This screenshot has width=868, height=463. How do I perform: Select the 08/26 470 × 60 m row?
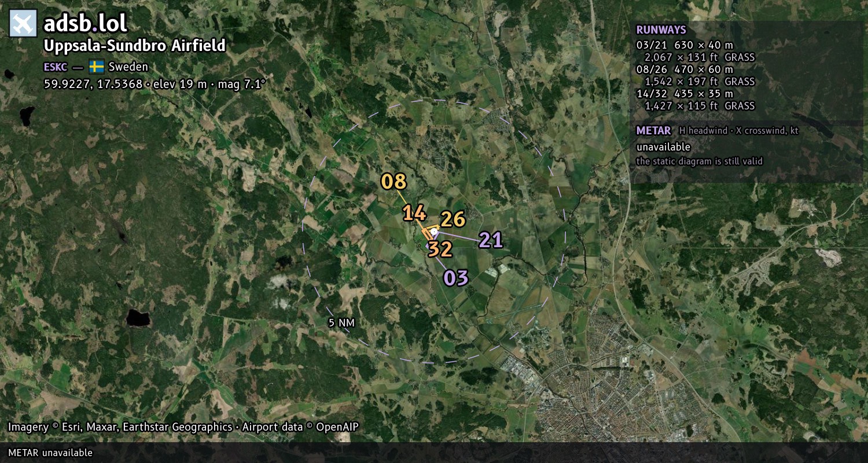point(685,69)
